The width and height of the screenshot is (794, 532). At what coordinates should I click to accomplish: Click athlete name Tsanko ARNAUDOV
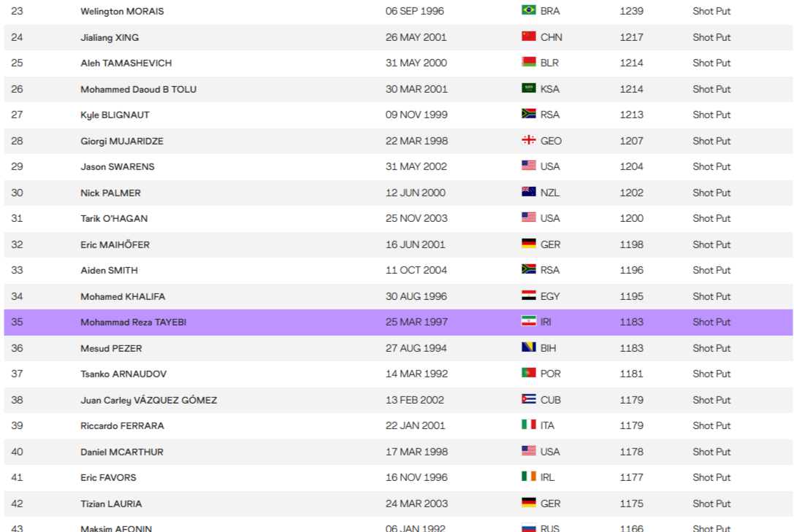click(123, 374)
